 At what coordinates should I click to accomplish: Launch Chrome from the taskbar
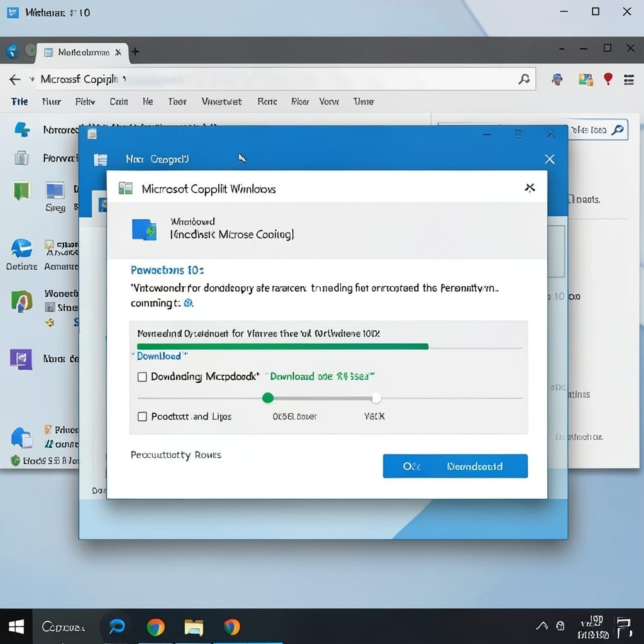(156, 627)
